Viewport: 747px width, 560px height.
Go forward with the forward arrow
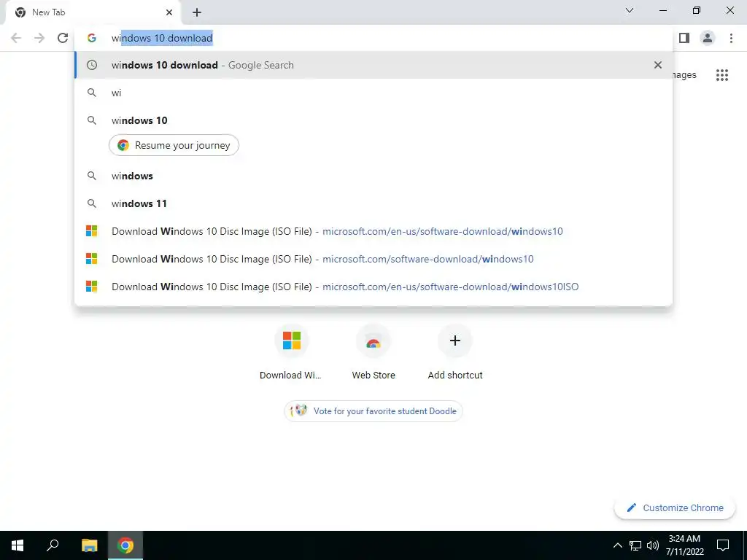tap(39, 38)
